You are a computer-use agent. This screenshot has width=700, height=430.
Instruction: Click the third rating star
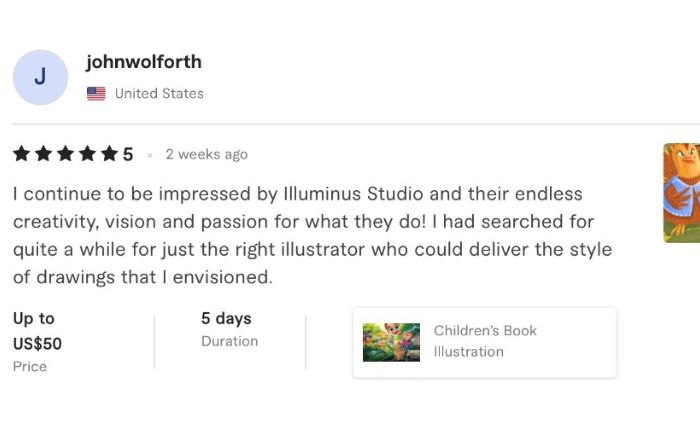[65, 154]
